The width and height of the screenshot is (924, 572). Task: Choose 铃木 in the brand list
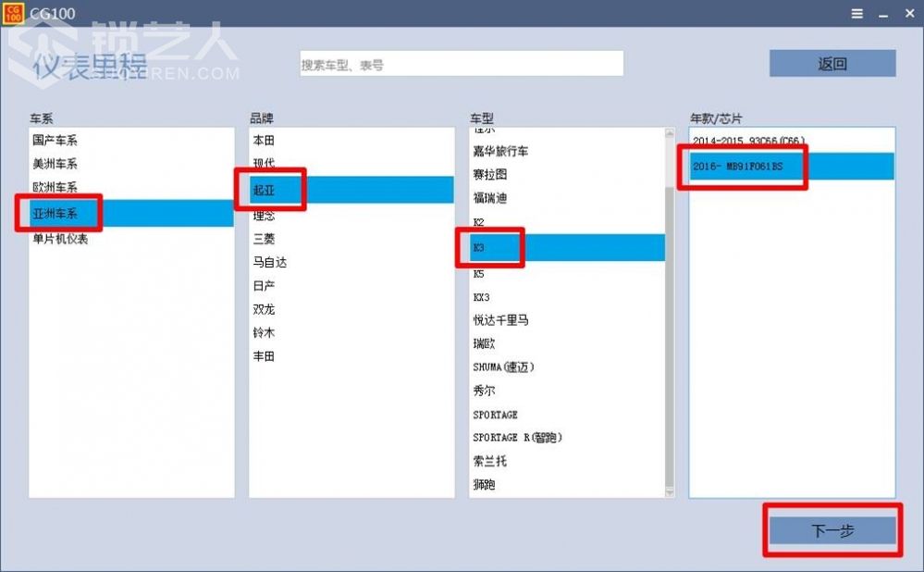coord(351,333)
